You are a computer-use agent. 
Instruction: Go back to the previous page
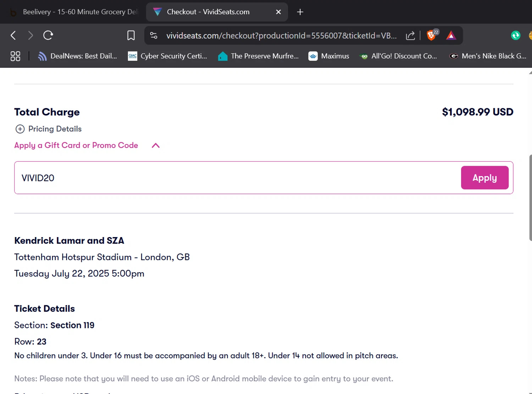pyautogui.click(x=13, y=35)
